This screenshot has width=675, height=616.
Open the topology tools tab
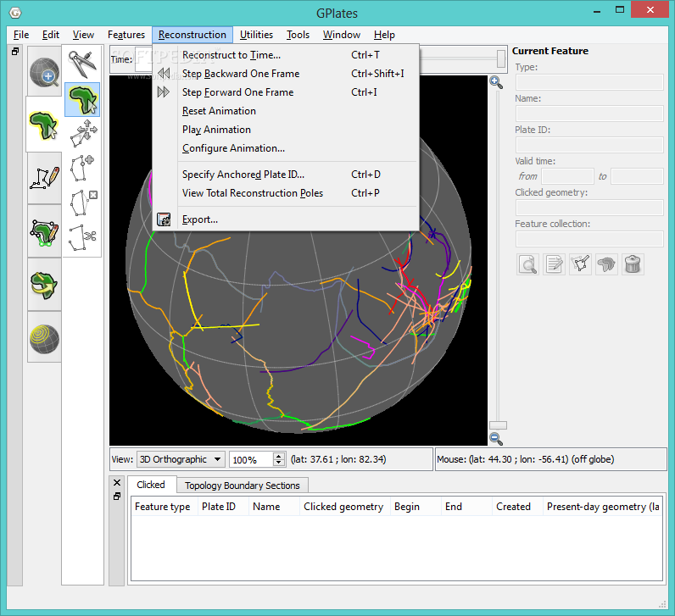tap(44, 232)
